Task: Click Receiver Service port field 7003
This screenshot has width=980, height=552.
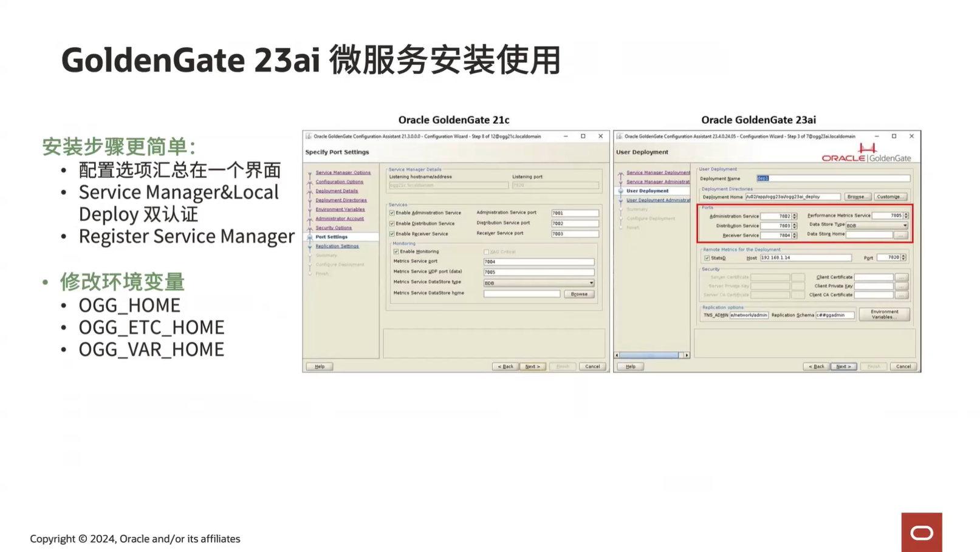Action: (575, 234)
